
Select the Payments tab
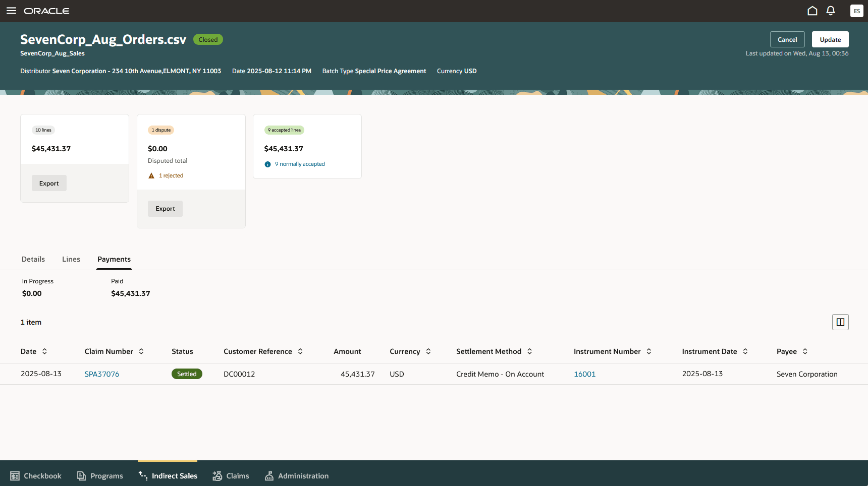click(x=114, y=259)
